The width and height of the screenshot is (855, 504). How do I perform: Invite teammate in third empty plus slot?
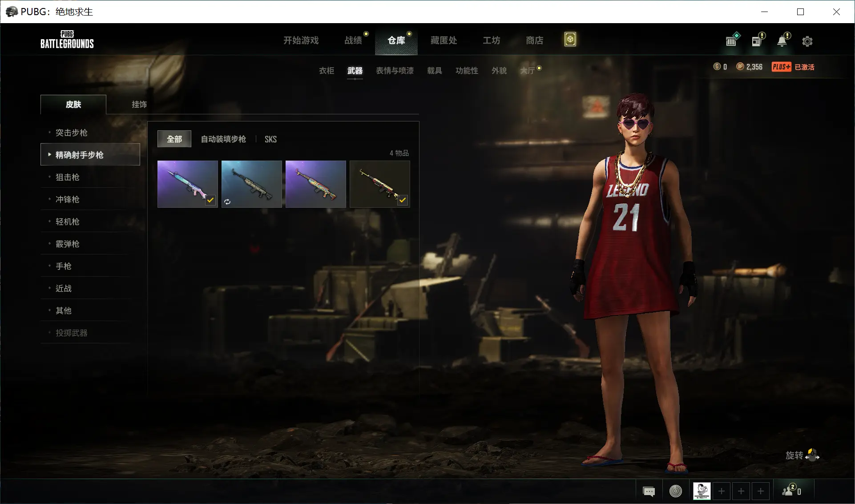coord(761,491)
